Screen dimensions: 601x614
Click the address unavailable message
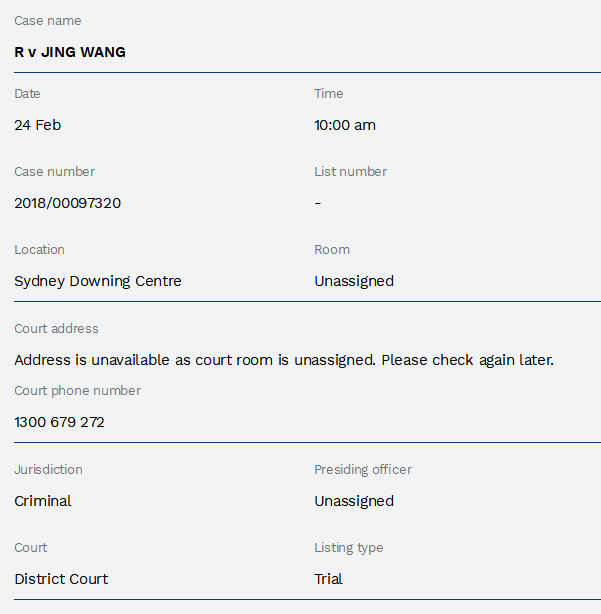pos(284,359)
